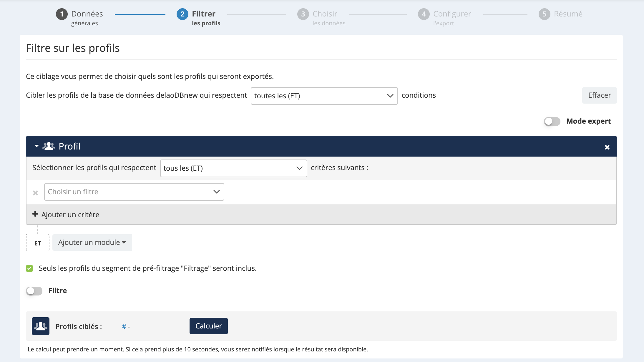The width and height of the screenshot is (644, 362).
Task: Remove the filter row with grey X
Action: coord(35,193)
